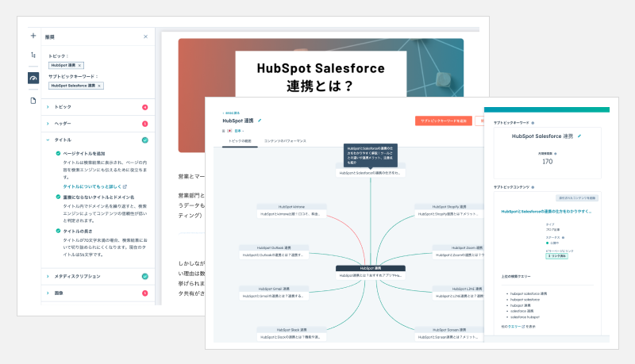The width and height of the screenshot is (635, 364).
Task: Select the 'HubSpot Sansan 連携' subtopic node
Action: [449, 333]
